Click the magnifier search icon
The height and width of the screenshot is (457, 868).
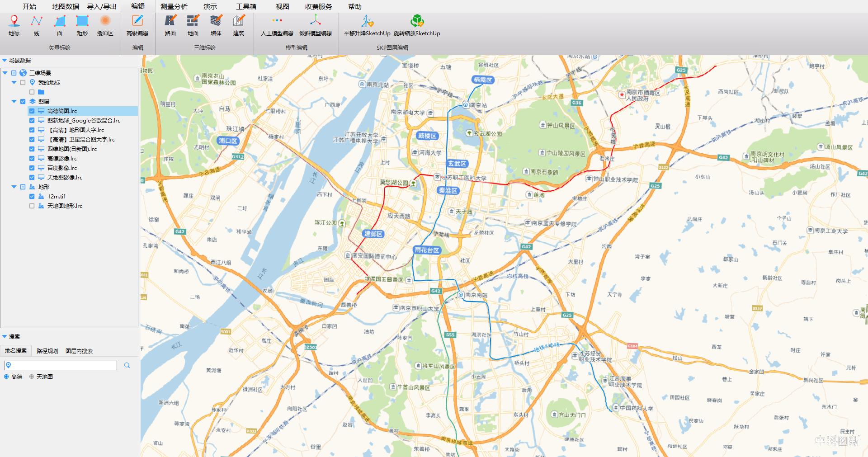click(127, 365)
